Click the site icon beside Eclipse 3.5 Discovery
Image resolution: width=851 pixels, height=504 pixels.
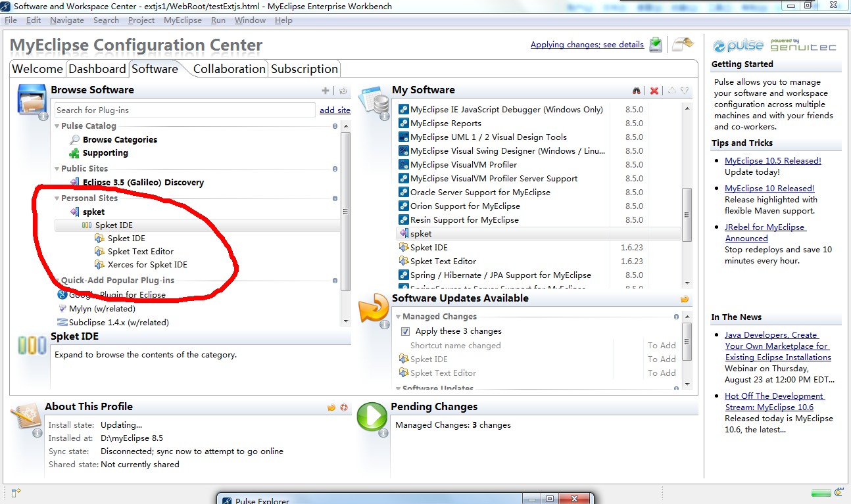tap(75, 182)
